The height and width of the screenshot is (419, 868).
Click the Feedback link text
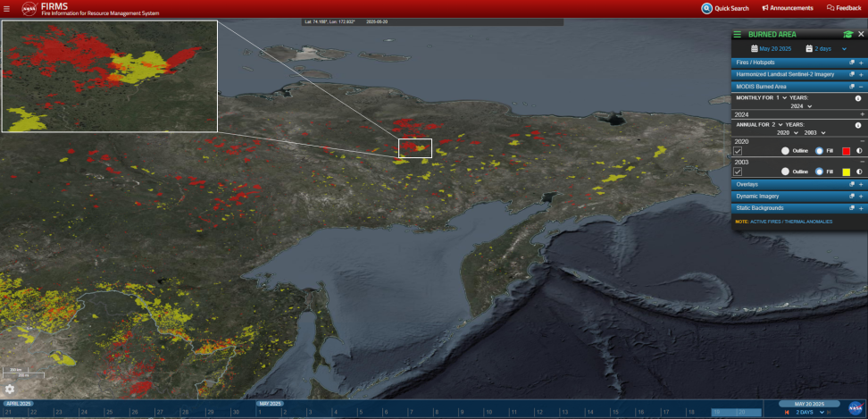[848, 8]
